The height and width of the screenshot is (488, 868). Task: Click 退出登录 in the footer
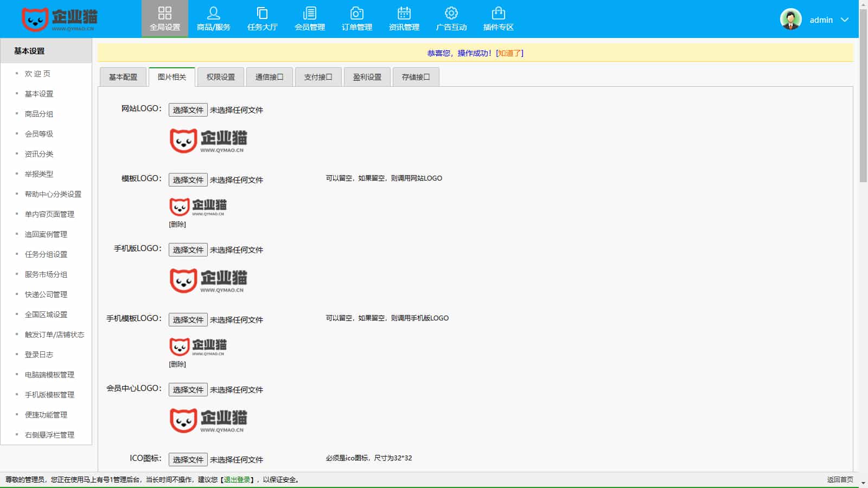pos(237,480)
